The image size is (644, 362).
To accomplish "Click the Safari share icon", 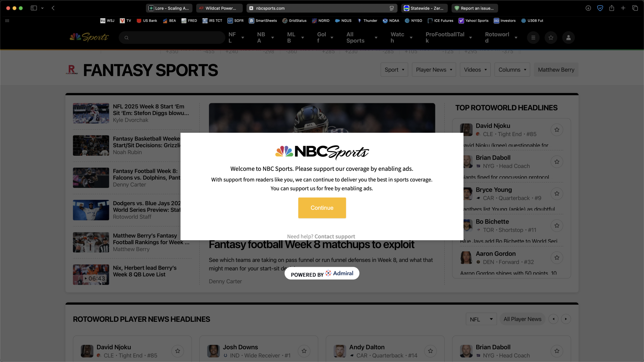I will pyautogui.click(x=611, y=8).
